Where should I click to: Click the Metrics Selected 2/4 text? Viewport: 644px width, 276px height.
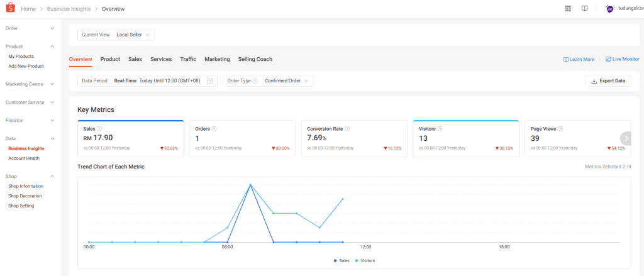pos(608,167)
